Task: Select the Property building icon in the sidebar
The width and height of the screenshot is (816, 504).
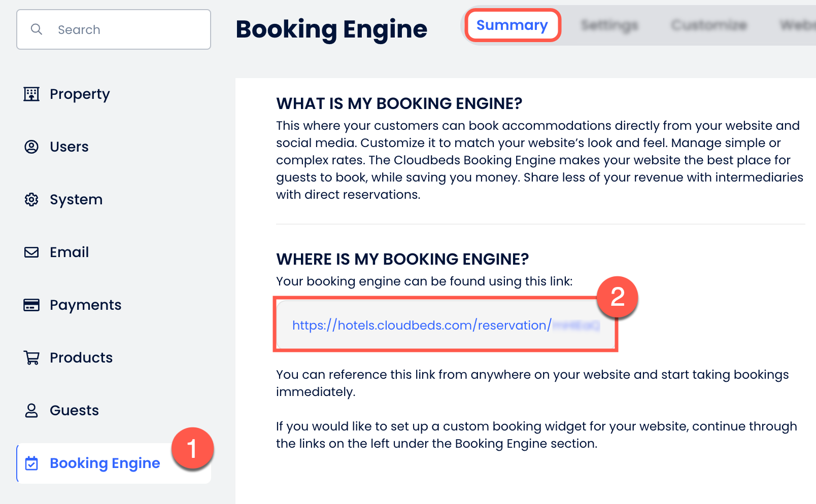Action: pos(31,94)
